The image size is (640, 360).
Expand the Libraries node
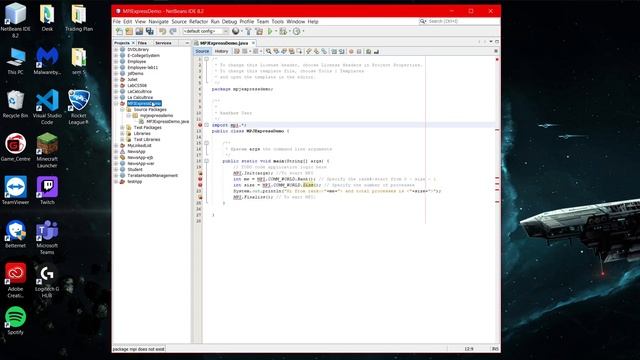(x=122, y=133)
